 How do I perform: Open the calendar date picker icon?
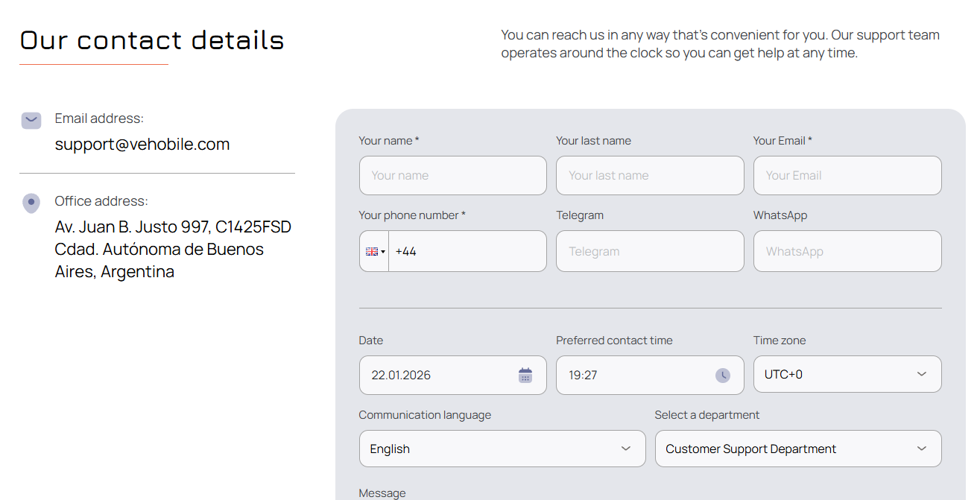tap(525, 376)
